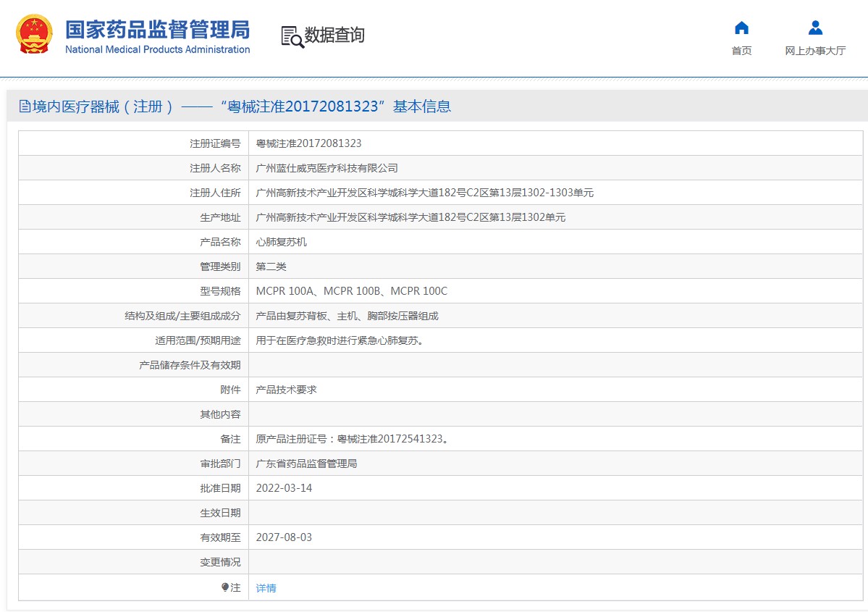
Task: Select the model specs MCPR 100A、MCPR 100B、MCPR 100C
Action: (352, 291)
